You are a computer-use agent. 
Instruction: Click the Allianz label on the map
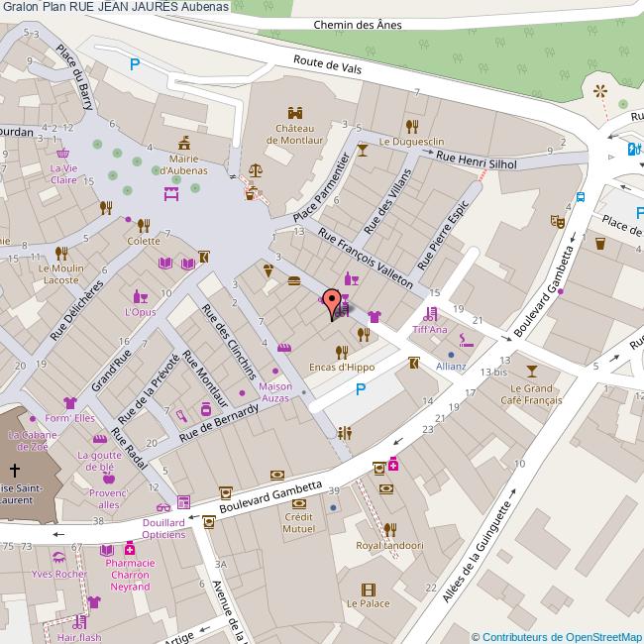tap(451, 366)
